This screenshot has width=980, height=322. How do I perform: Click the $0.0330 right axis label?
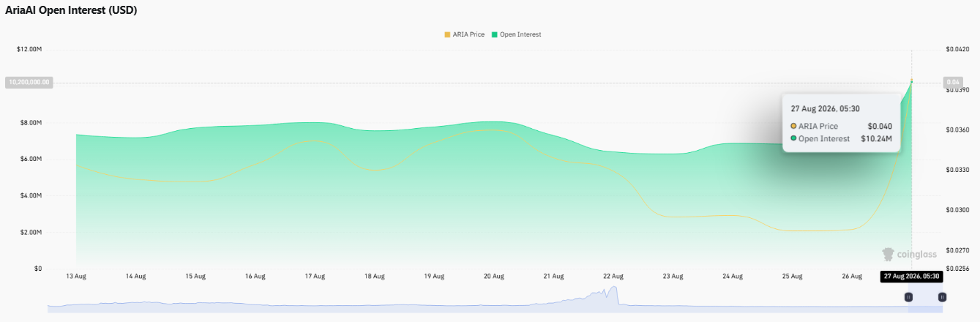[957, 170]
